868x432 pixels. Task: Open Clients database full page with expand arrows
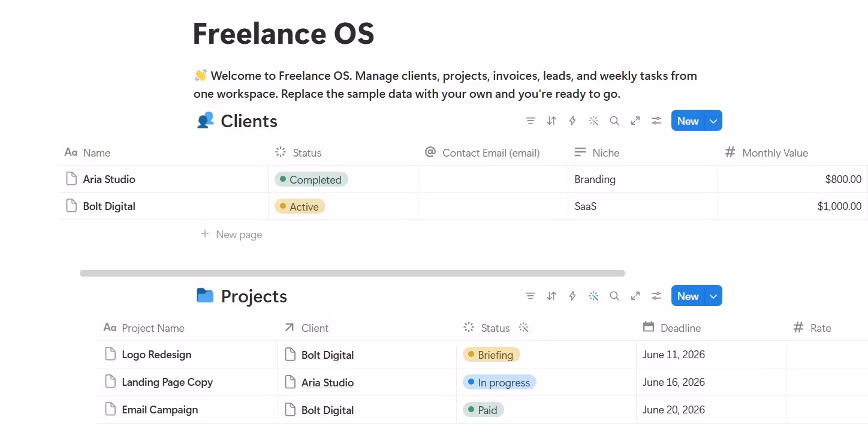click(x=635, y=121)
